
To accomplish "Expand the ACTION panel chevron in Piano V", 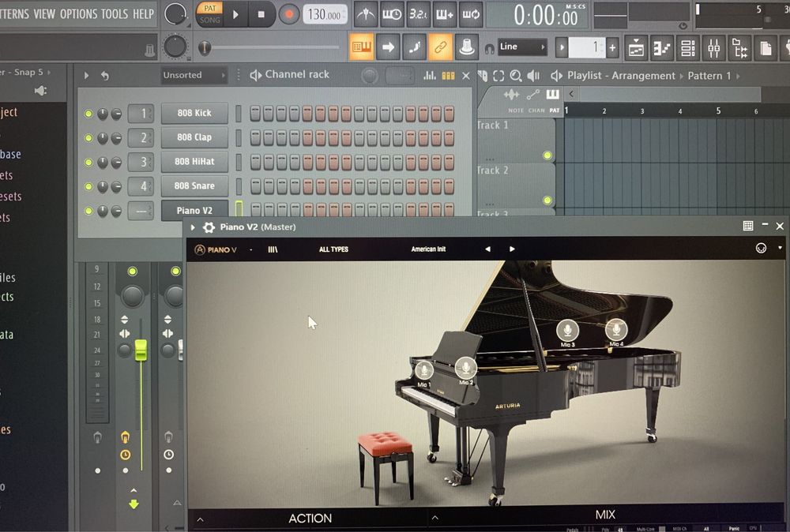I will [x=200, y=519].
